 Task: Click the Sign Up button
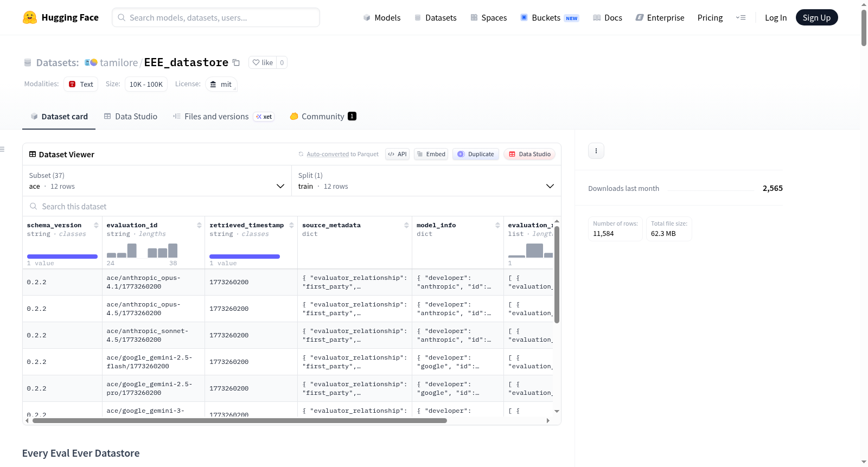pyautogui.click(x=816, y=17)
